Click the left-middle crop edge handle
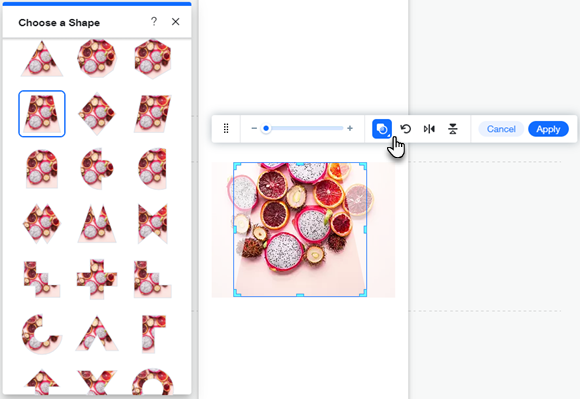Image resolution: width=580 pixels, height=400 pixels. point(235,229)
